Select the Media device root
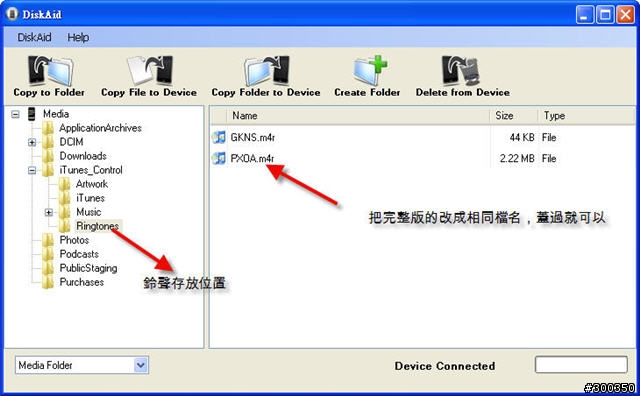 pos(56,114)
